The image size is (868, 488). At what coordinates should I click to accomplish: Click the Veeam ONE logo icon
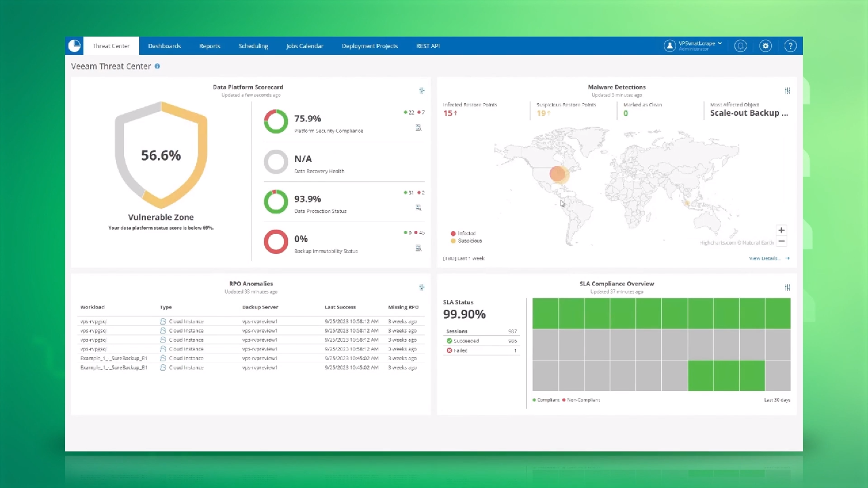74,46
